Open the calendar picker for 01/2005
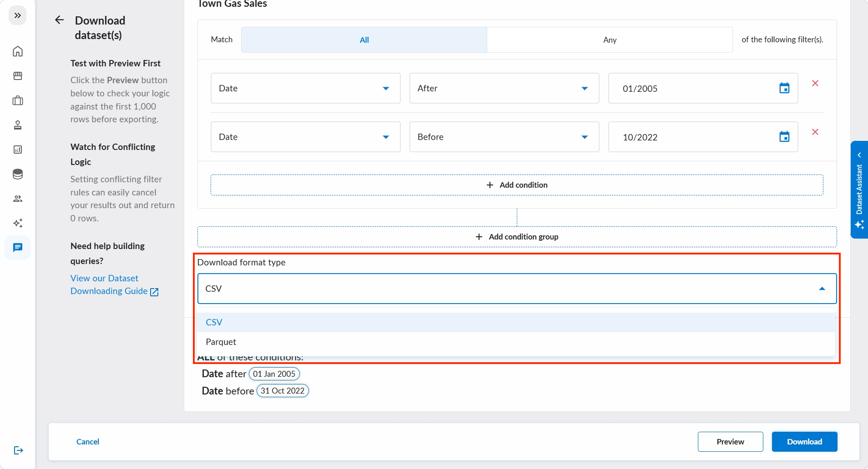This screenshot has width=868, height=469. click(784, 88)
